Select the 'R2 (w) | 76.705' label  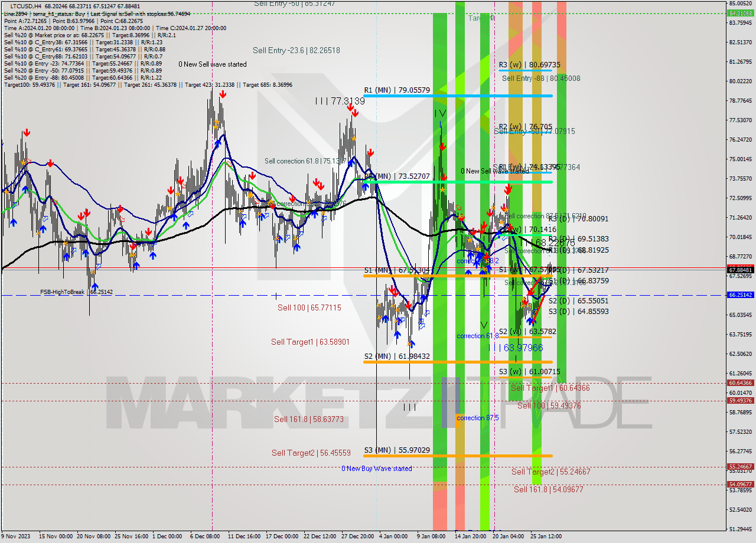point(526,126)
